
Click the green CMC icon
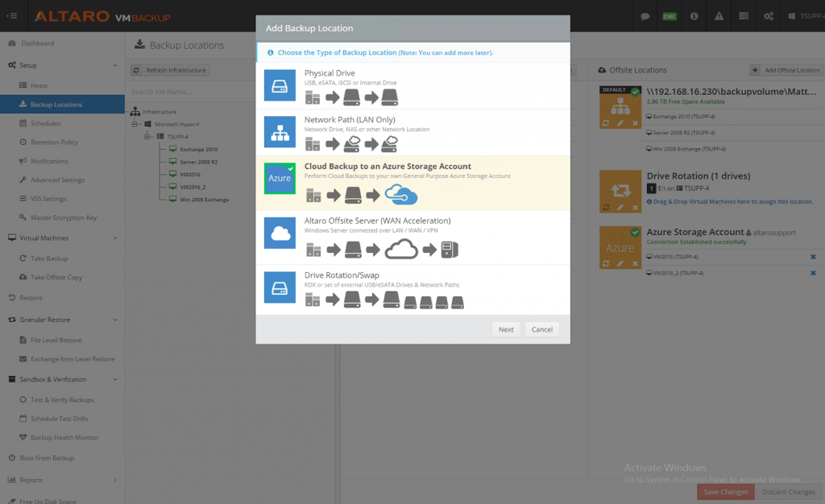[x=670, y=16]
